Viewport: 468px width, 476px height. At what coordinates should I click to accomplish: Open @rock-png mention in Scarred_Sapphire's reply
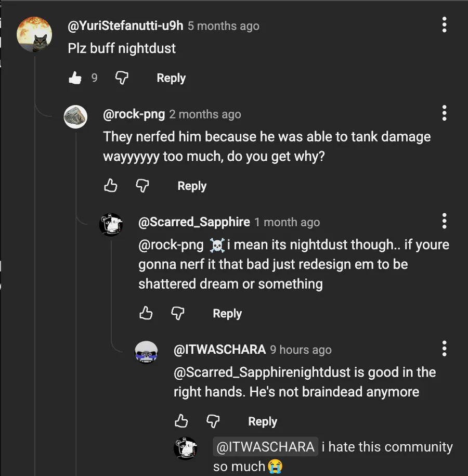[x=171, y=245]
